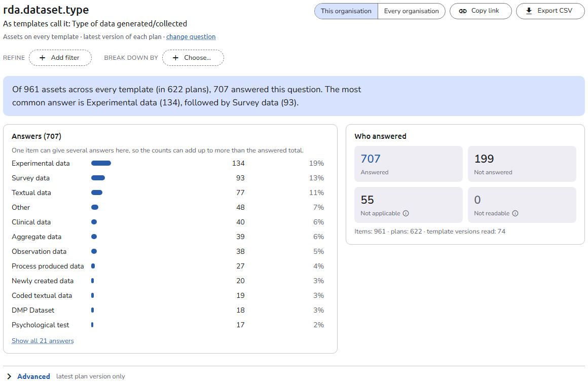This screenshot has height=385, width=588.
Task: Switch to Every organisation view
Action: pos(412,11)
